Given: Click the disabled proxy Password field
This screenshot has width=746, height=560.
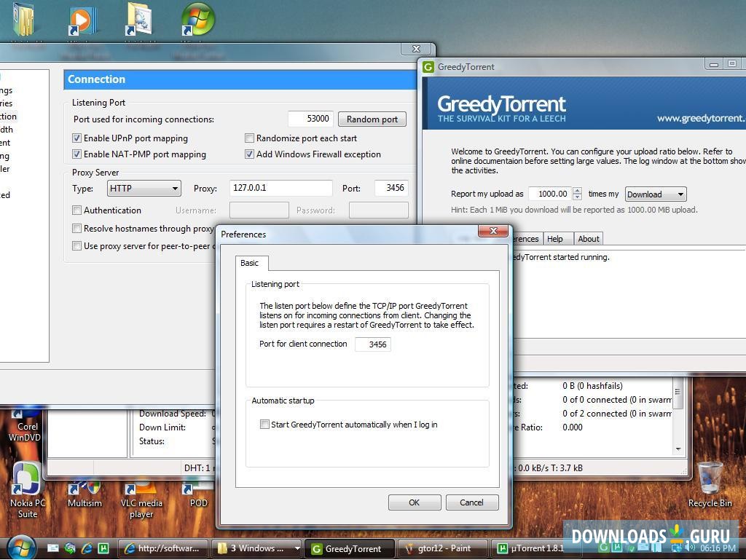Looking at the screenshot, I should click(x=379, y=210).
